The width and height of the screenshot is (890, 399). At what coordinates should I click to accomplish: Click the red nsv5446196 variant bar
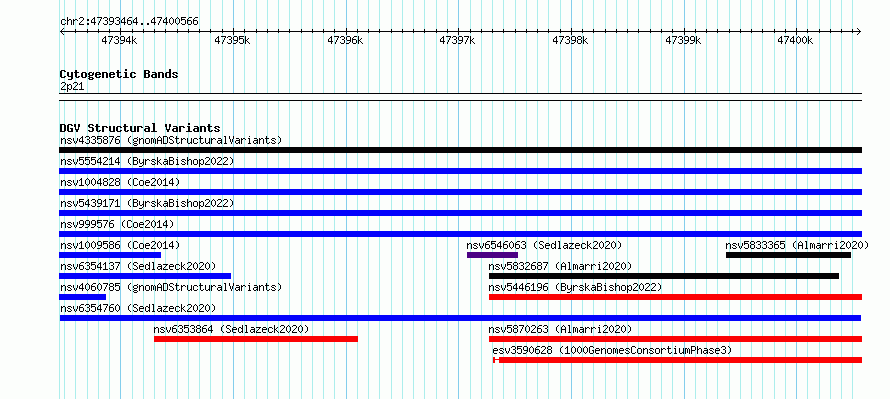point(675,297)
